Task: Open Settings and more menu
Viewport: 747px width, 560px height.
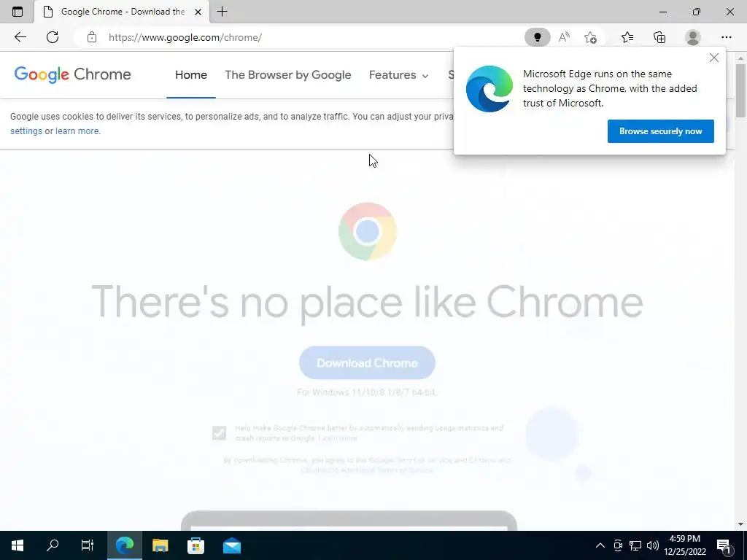Action: (x=726, y=37)
